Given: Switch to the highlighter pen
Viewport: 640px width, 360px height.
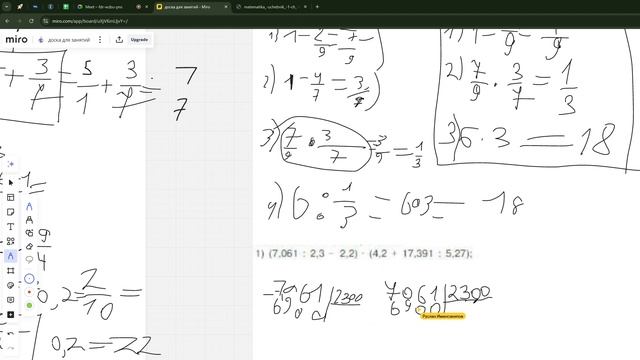Looking at the screenshot, I should [x=29, y=220].
